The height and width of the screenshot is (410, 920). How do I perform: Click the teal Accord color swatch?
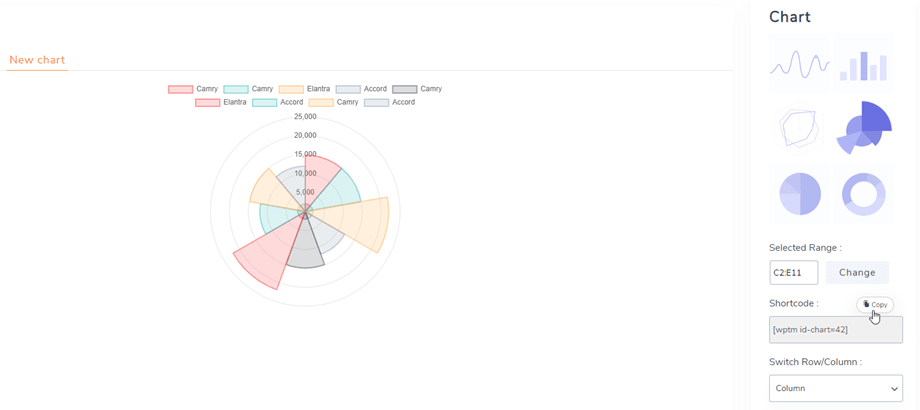[264, 102]
